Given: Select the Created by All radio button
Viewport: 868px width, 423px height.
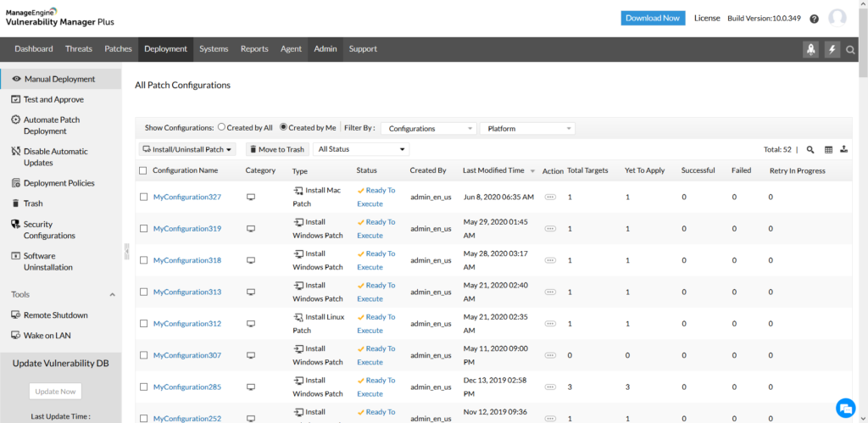Looking at the screenshot, I should coord(222,128).
